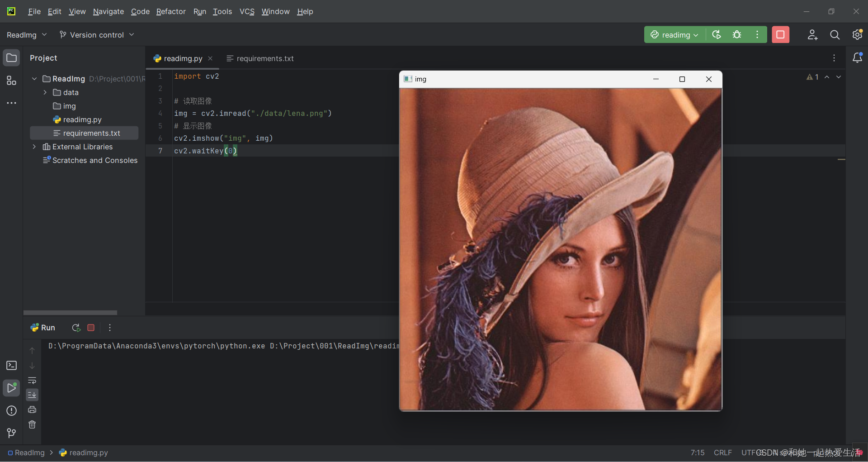Open more run actions in toolbar

point(757,35)
